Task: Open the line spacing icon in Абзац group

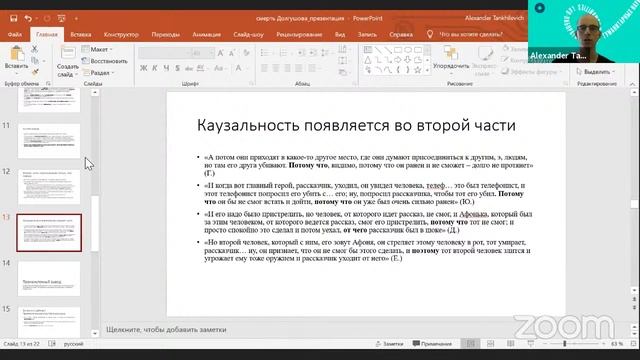Action: [325, 53]
